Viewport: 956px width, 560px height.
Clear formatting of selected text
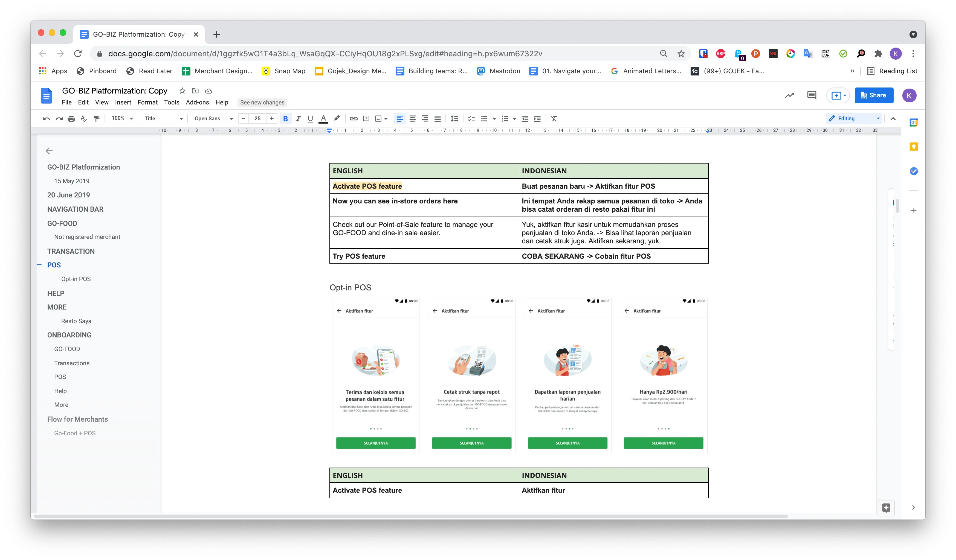point(554,118)
